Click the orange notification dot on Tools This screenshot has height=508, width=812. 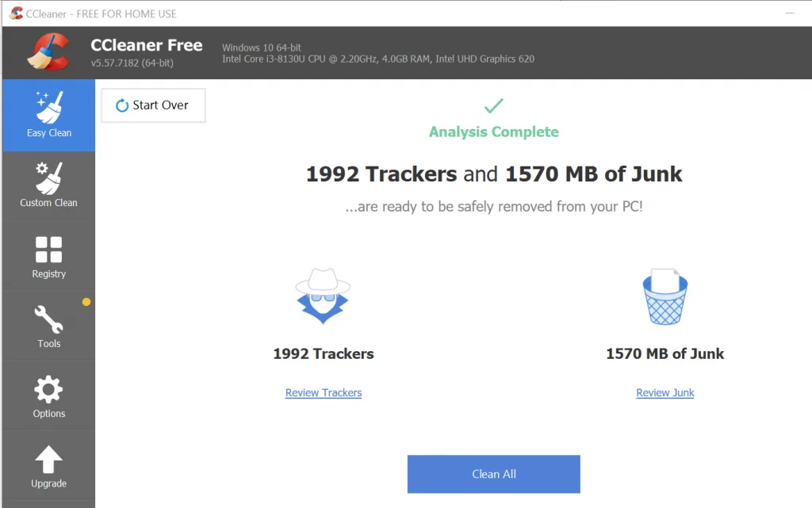click(x=86, y=302)
